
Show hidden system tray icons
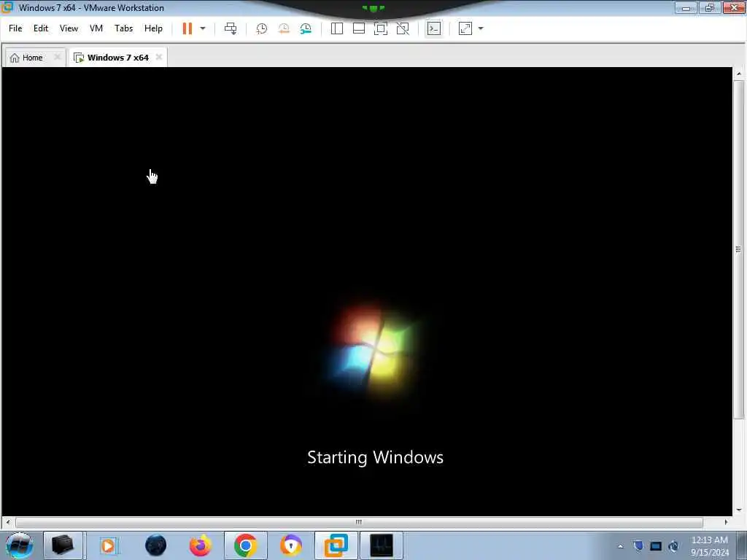click(620, 546)
